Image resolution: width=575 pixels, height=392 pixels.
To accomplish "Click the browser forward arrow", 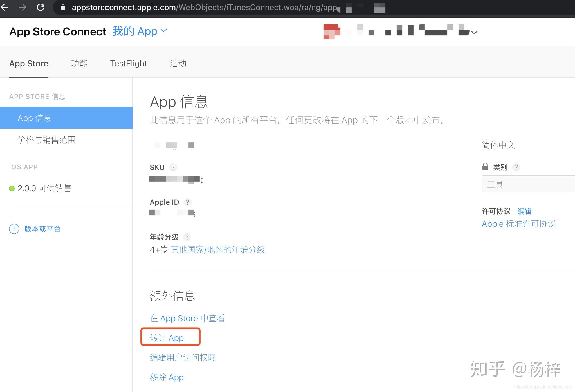I will tap(22, 7).
